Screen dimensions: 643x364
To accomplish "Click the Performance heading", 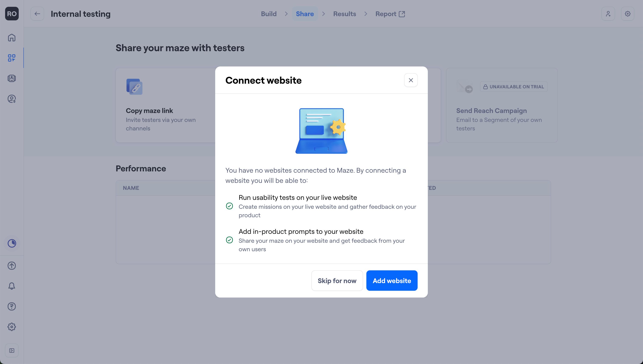I will pos(141,168).
